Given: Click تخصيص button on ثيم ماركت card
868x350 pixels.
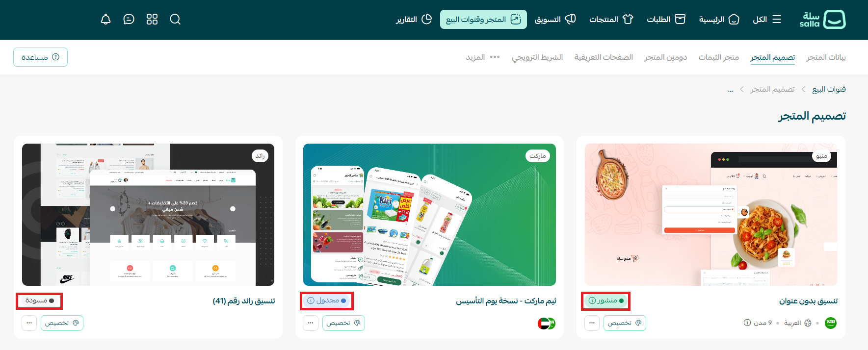Looking at the screenshot, I should click(x=343, y=323).
